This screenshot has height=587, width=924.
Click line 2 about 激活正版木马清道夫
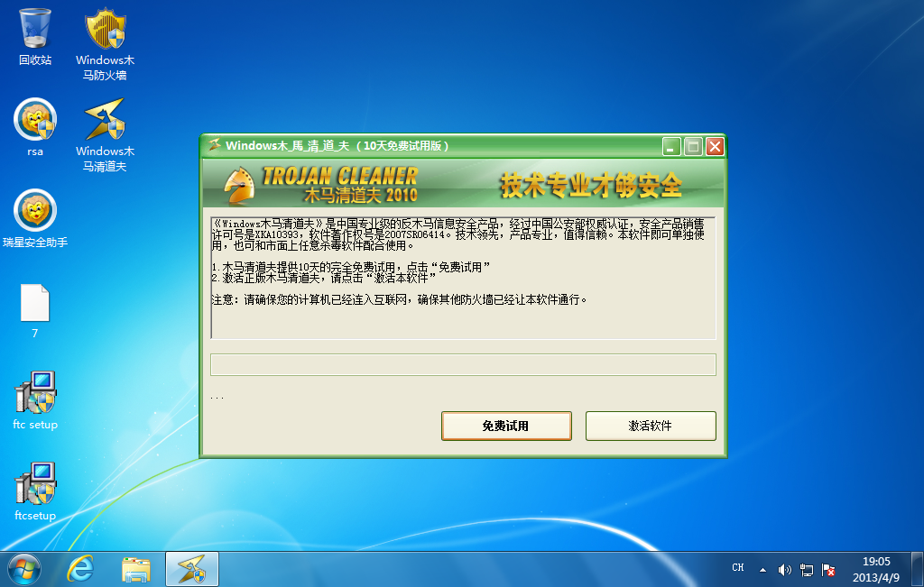coord(324,278)
